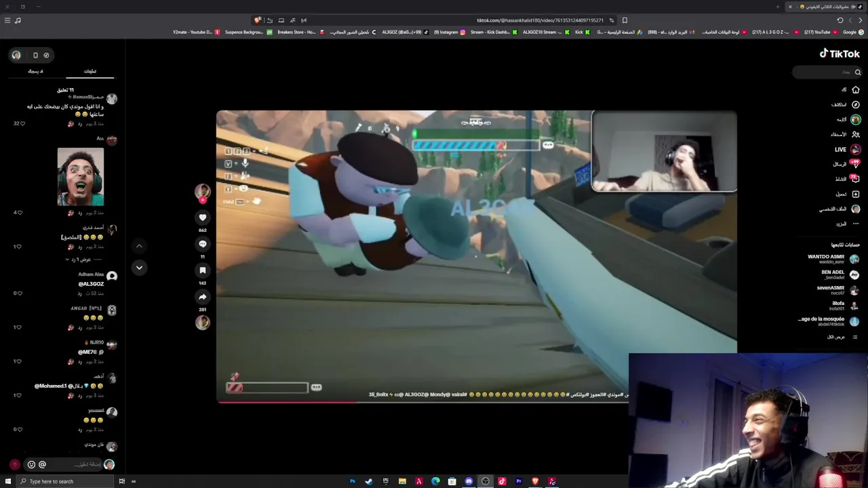The width and height of the screenshot is (868, 488).
Task: Open the sound disc avatar below share
Action: pyautogui.click(x=202, y=323)
